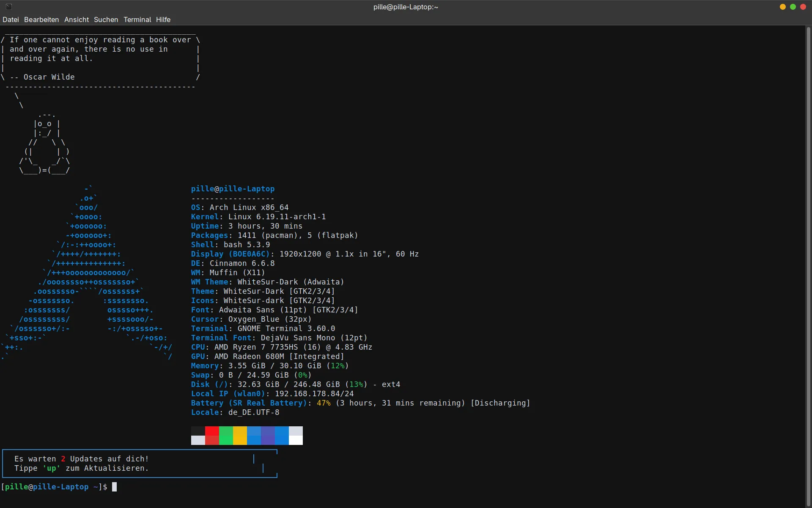812x508 pixels.
Task: Click the window title pille@pille-Laptop:~
Action: pos(406,7)
